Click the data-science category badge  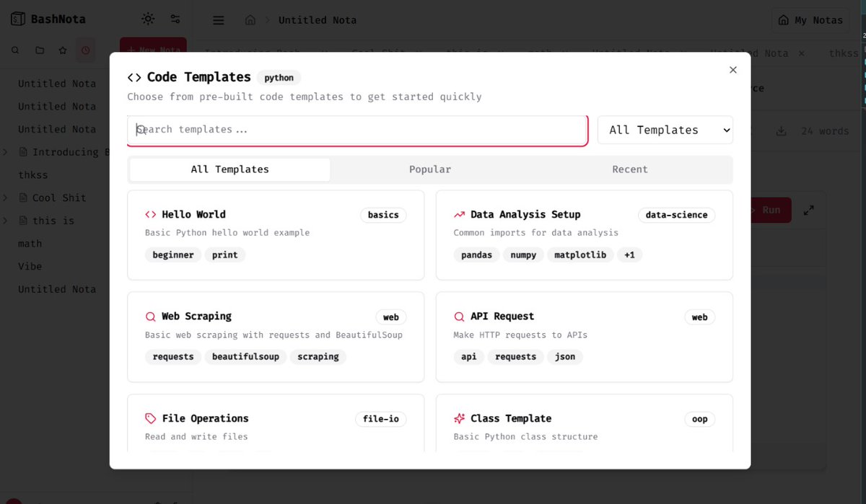click(677, 215)
